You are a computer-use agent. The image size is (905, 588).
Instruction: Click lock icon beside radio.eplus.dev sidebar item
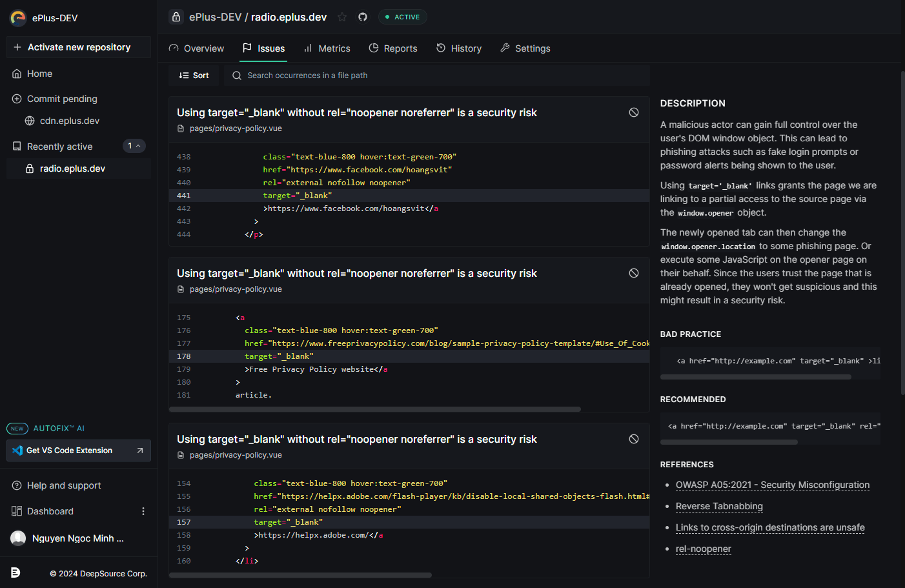tap(30, 168)
